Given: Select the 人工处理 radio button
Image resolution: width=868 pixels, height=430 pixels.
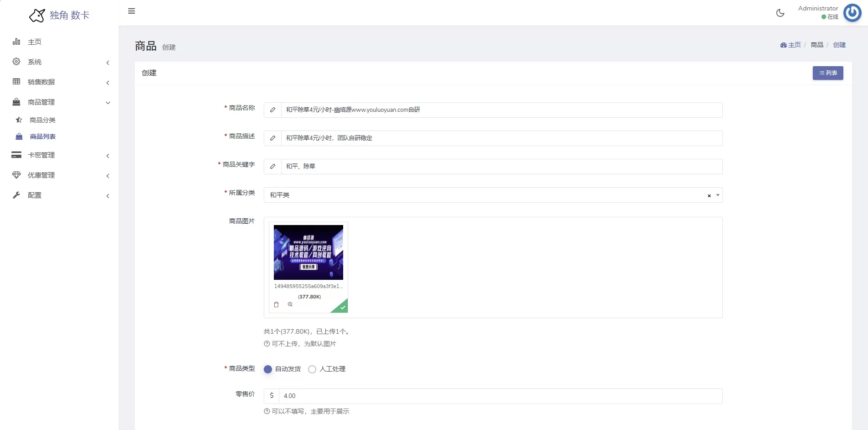Looking at the screenshot, I should [312, 369].
